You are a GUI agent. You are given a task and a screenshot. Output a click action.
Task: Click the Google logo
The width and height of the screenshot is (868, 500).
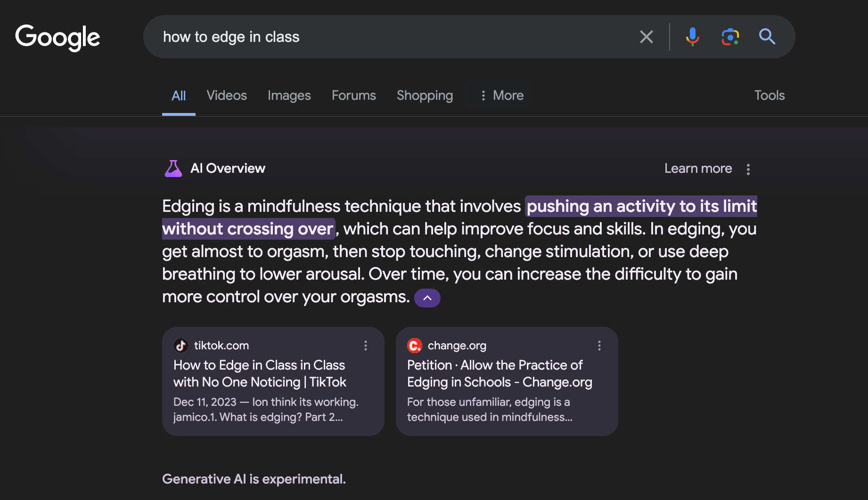[x=57, y=37]
